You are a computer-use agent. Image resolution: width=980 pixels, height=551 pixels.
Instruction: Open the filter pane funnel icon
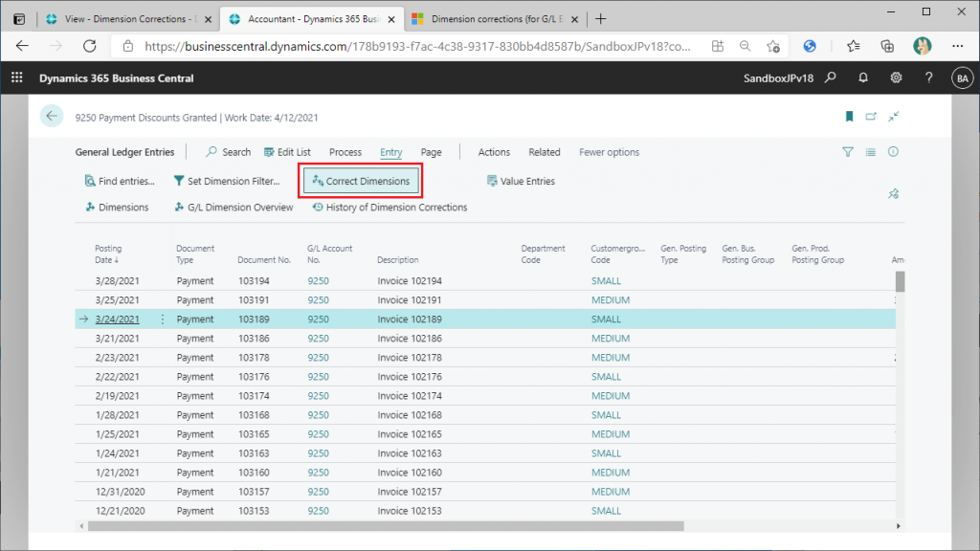[848, 152]
